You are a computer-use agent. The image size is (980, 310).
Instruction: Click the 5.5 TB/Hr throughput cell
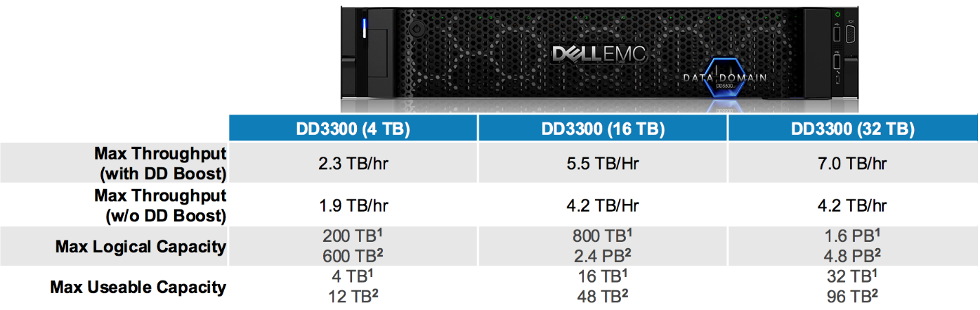(602, 164)
